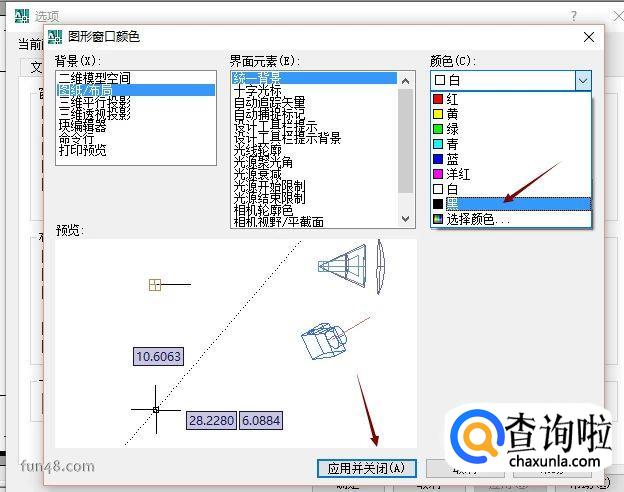Pick the cyan (青) color option
The image size is (624, 492).
click(x=453, y=144)
